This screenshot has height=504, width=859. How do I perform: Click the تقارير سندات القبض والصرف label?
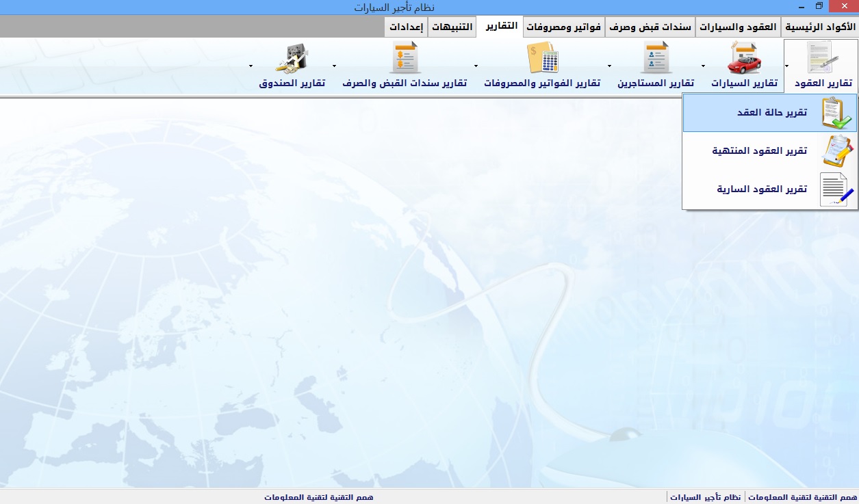[405, 83]
